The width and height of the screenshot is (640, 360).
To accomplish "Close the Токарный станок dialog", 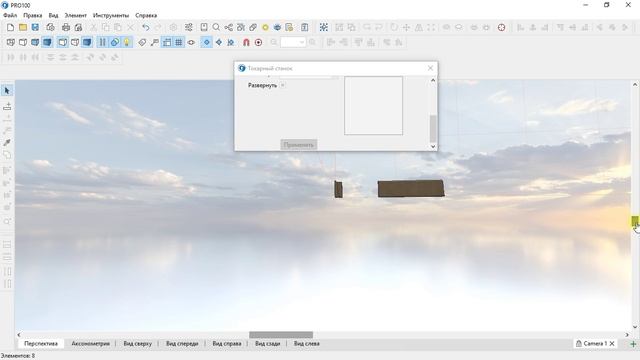I will (430, 68).
